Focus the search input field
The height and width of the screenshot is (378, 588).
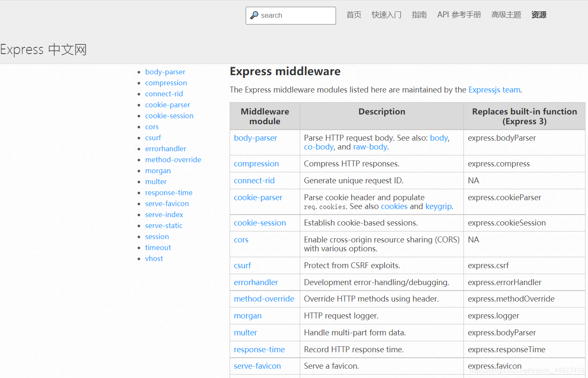pos(291,16)
